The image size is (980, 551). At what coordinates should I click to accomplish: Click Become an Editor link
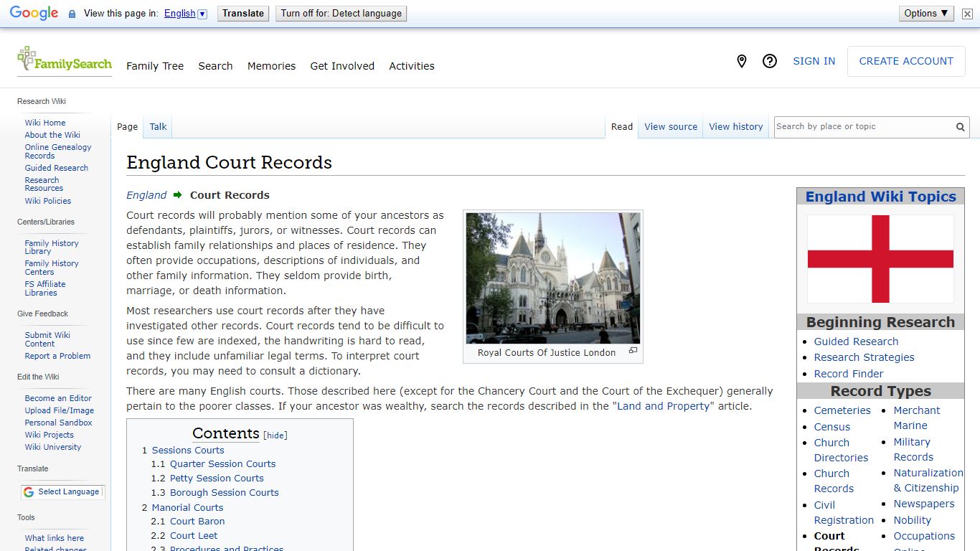click(58, 398)
